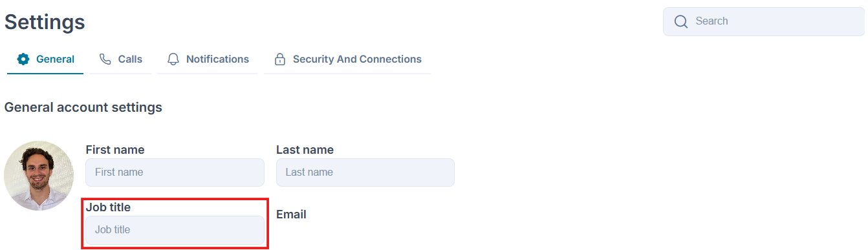This screenshot has width=868, height=250.
Task: Click into the Last name field
Action: [365, 172]
